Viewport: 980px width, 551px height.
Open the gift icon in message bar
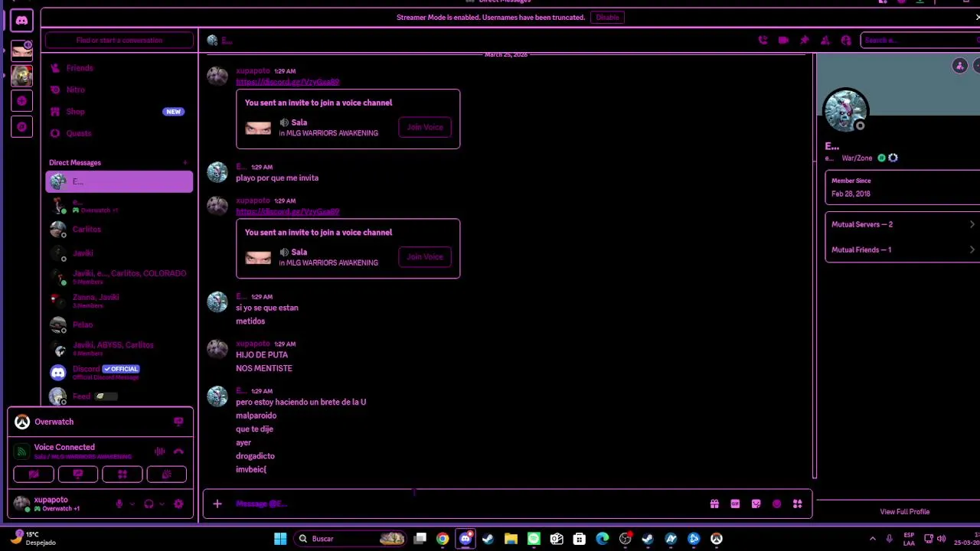pos(714,504)
